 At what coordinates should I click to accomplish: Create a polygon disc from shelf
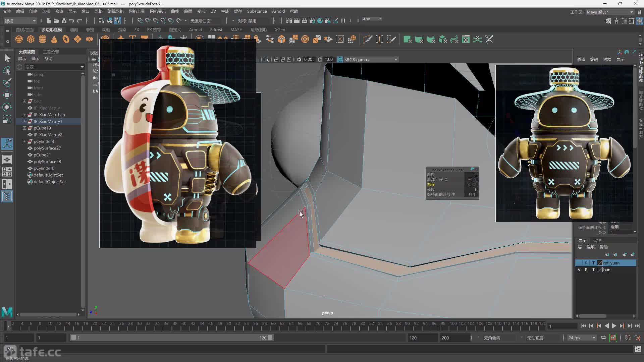[x=89, y=39]
